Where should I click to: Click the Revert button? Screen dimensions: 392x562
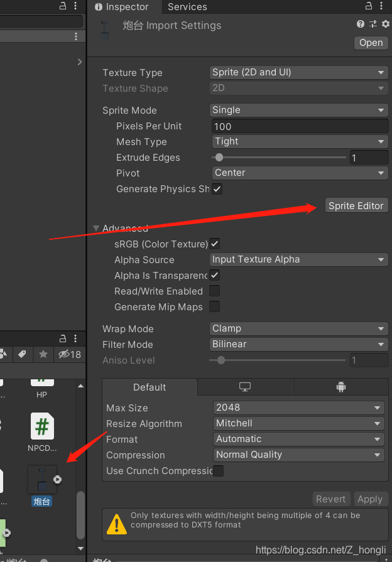(x=330, y=499)
